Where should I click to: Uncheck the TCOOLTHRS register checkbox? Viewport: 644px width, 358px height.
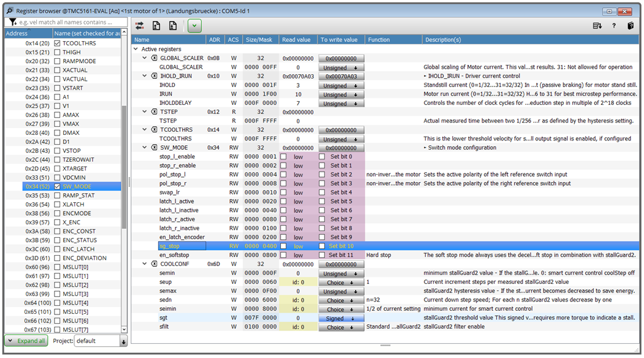click(57, 44)
